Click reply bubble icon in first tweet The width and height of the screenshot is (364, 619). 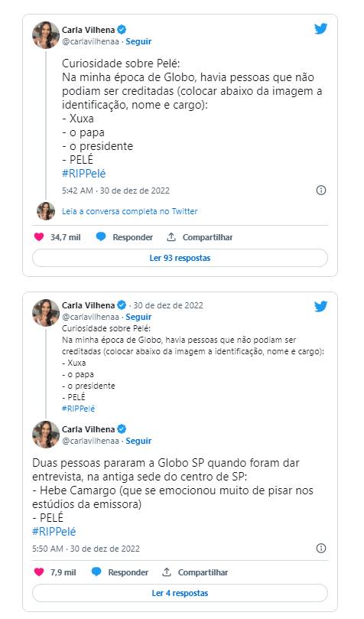(x=101, y=237)
